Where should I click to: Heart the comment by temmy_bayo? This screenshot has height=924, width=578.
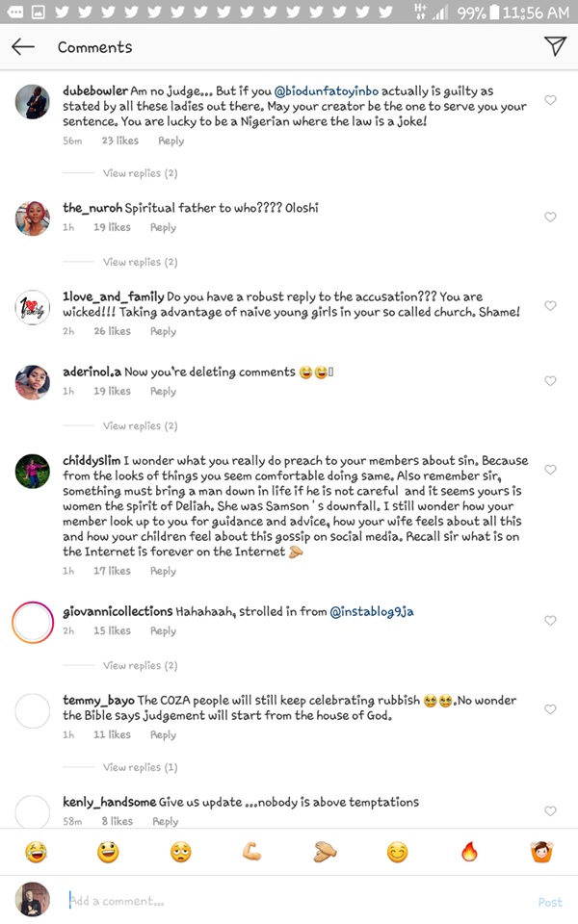pyautogui.click(x=551, y=709)
